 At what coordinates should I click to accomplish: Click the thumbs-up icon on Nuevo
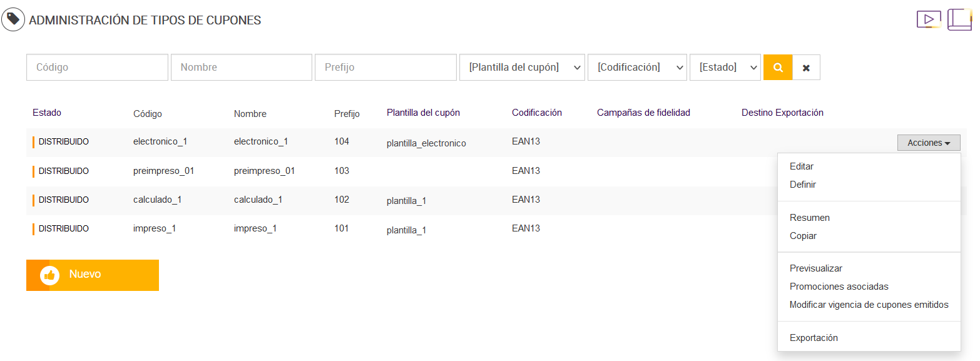(49, 275)
